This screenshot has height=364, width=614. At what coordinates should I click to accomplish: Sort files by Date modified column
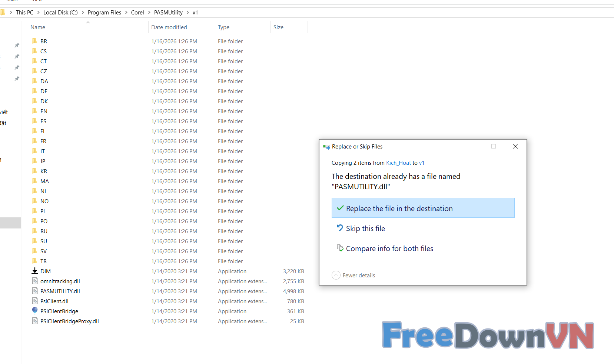tap(169, 27)
